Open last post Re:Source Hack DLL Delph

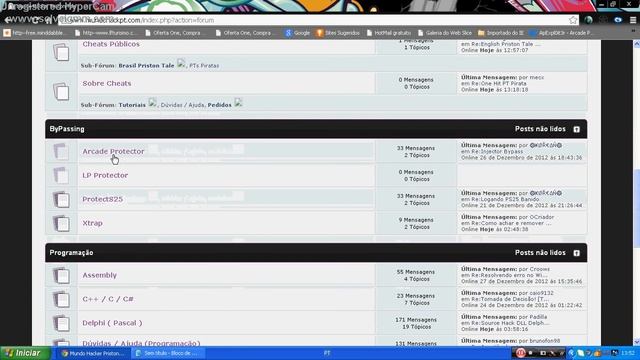(x=511, y=323)
